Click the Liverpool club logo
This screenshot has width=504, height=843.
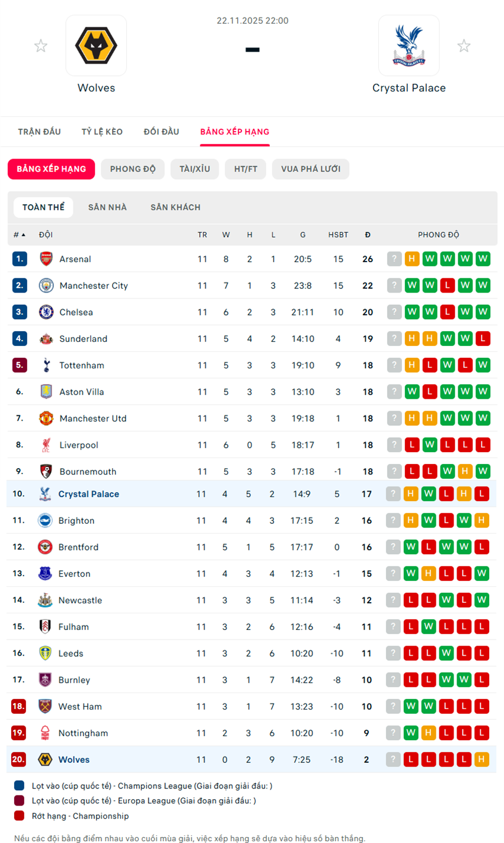coord(46,445)
